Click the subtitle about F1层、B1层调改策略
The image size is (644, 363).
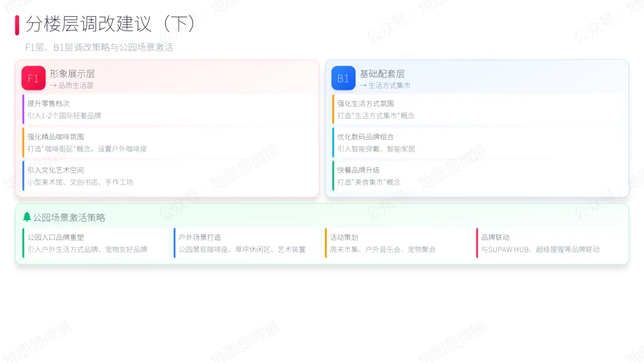click(x=99, y=47)
